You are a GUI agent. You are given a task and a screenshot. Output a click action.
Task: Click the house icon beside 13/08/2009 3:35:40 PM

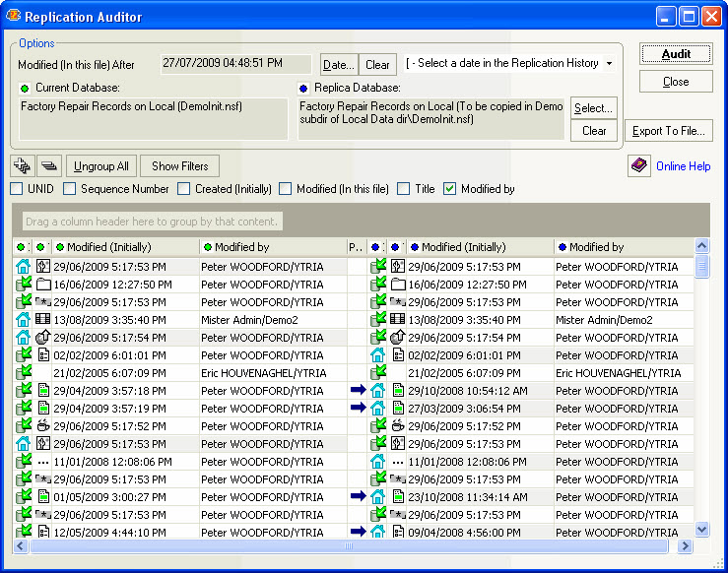[24, 319]
